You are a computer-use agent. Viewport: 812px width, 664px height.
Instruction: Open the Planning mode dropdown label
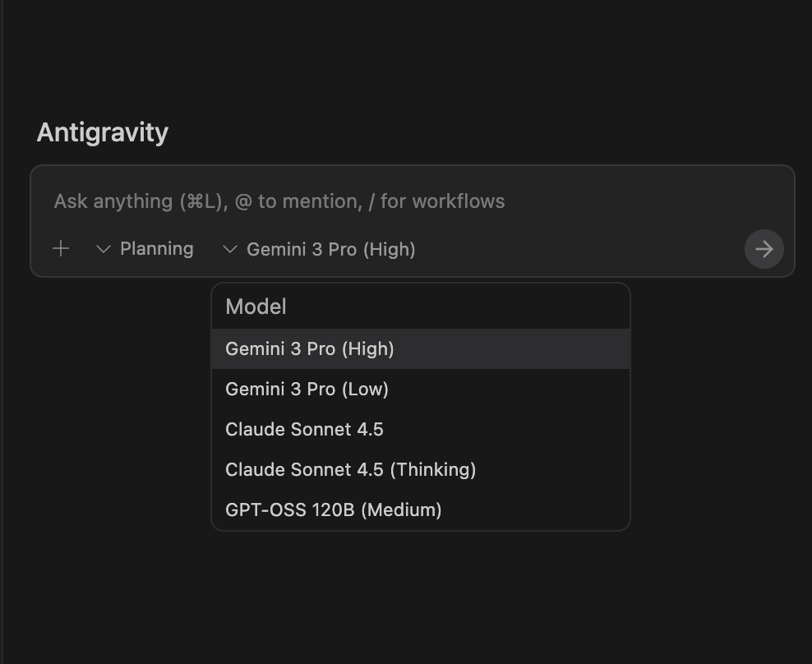(156, 249)
